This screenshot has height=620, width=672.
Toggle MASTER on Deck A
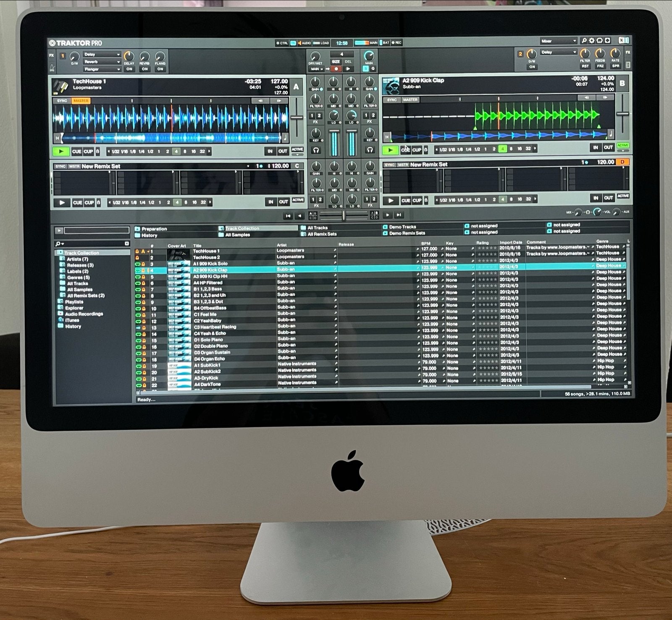(81, 101)
